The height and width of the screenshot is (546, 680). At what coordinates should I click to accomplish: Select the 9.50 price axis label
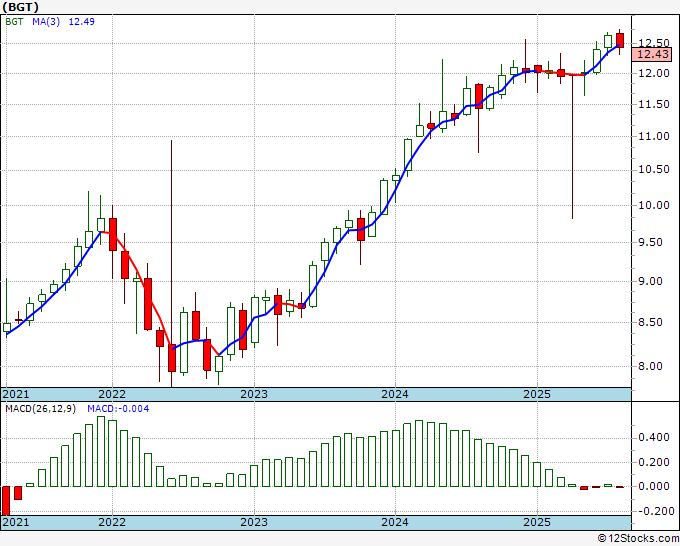pyautogui.click(x=651, y=242)
